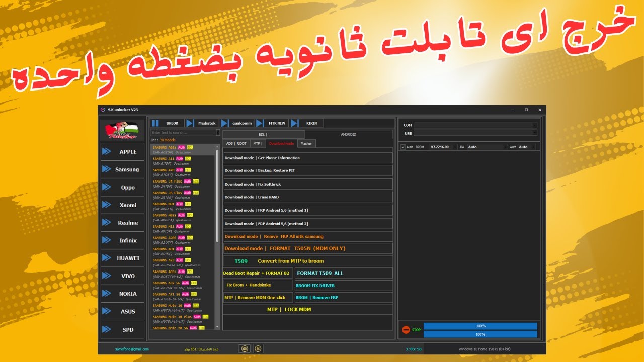Open the APPLE brand section
This screenshot has width=644, height=362.
122,151
